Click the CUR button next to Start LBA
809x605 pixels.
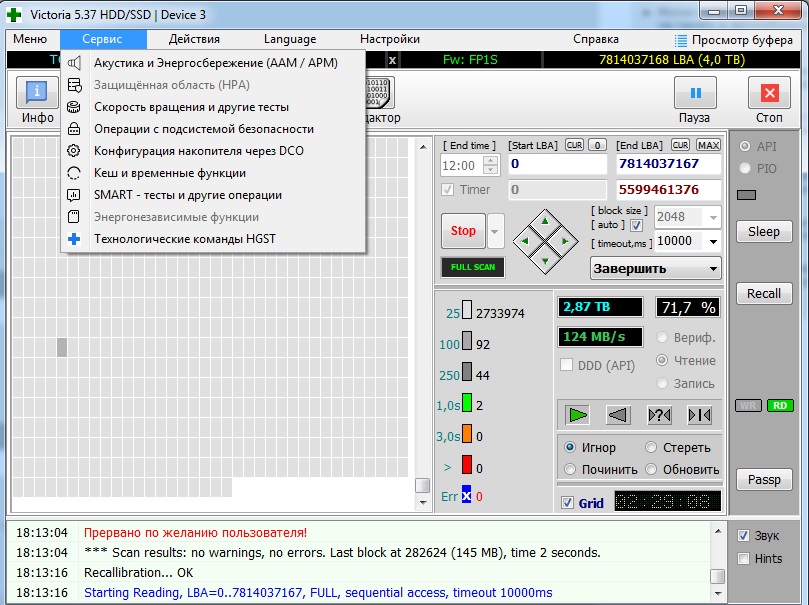point(574,145)
